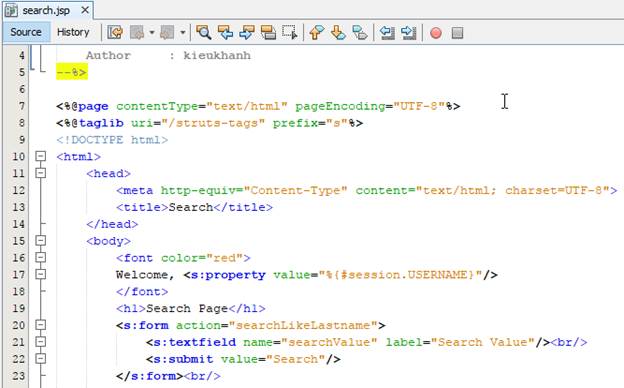Stop Macro Recording with the square icon
Viewport: 624px width, 388px height.
pyautogui.click(x=457, y=33)
